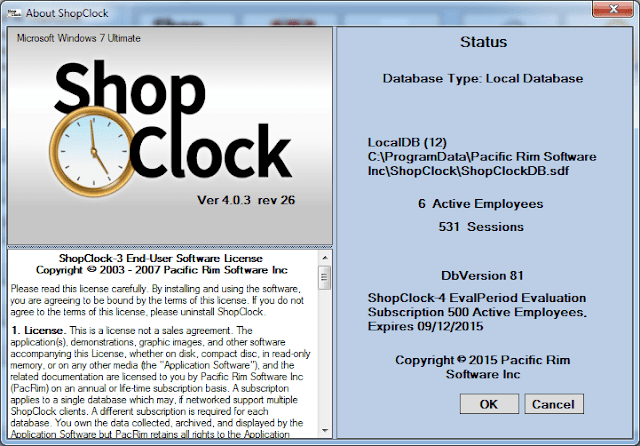Click 'Microsoft Windows 7 Ultimate' label

79,38
